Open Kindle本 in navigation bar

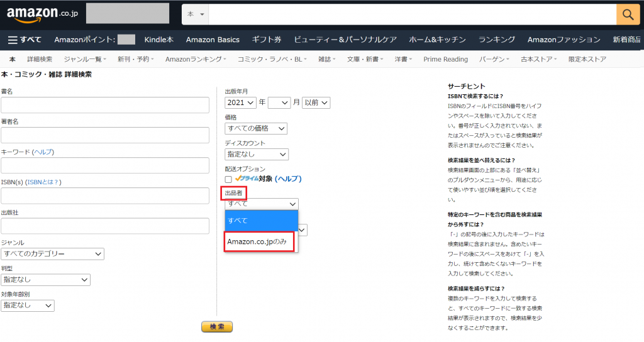point(159,40)
